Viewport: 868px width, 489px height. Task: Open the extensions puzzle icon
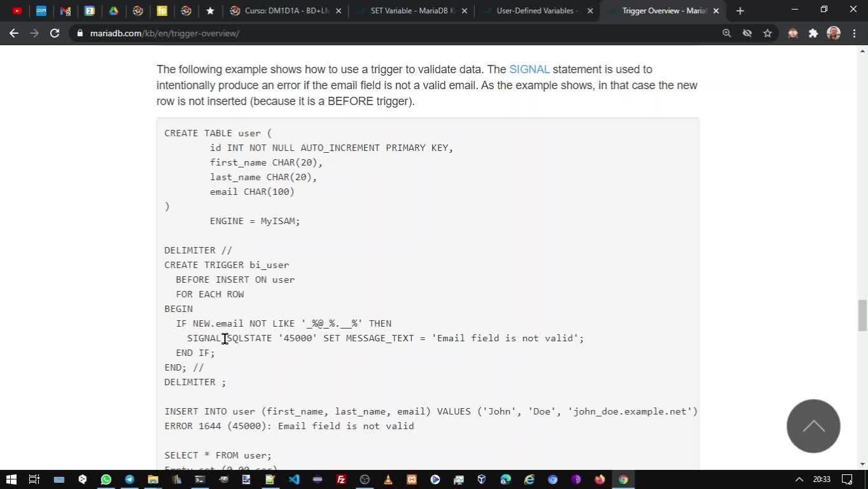pyautogui.click(x=813, y=33)
